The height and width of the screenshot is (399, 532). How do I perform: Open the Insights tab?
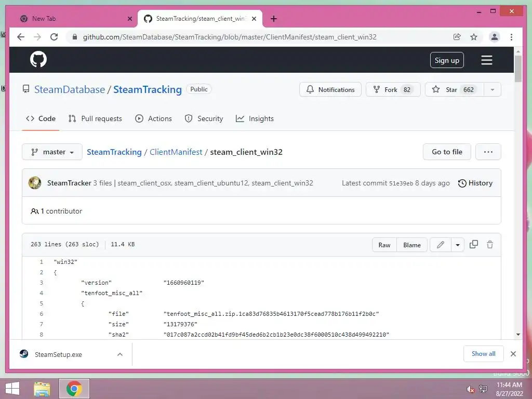255,118
